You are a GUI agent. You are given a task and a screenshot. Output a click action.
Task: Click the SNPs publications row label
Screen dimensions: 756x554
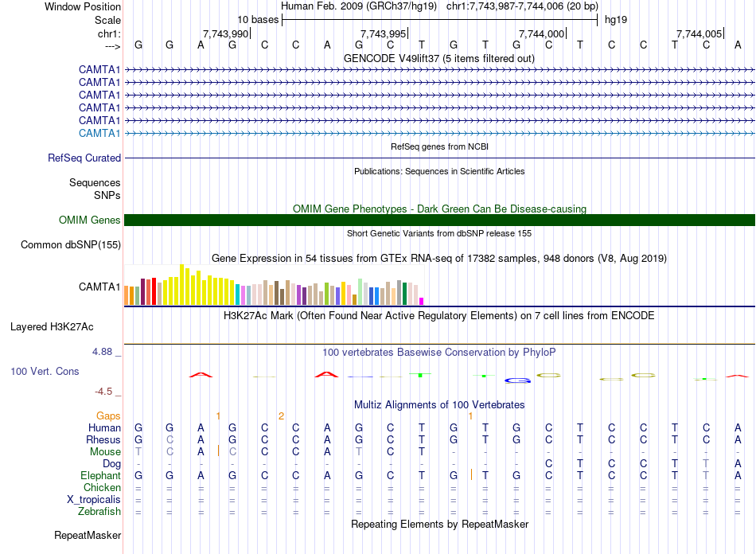(107, 195)
